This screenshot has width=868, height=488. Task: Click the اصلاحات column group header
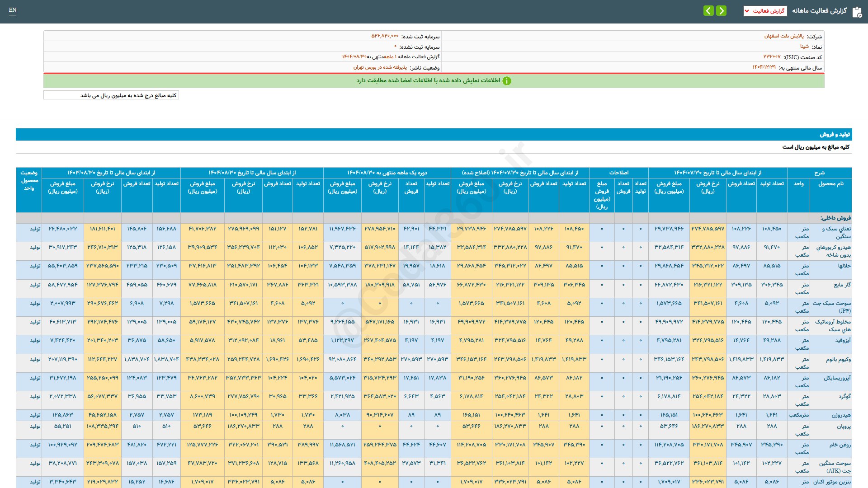click(618, 173)
